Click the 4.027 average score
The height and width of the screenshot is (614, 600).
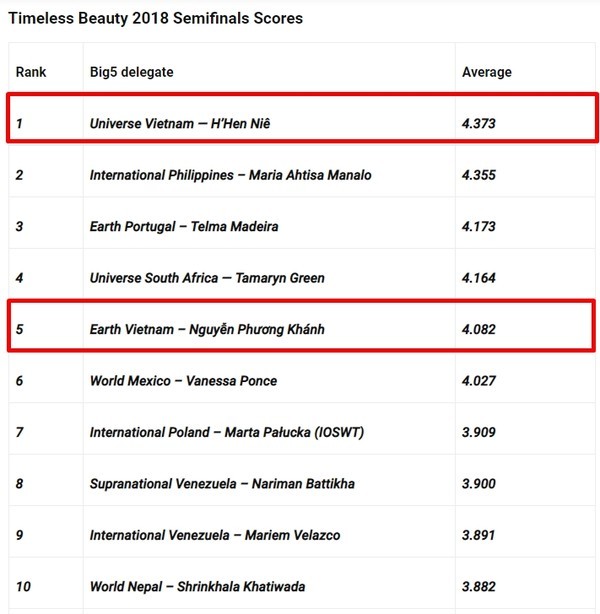tap(479, 381)
